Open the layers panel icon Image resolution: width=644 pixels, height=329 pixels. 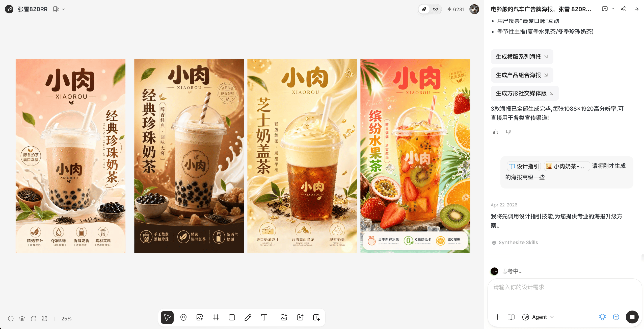coord(22,319)
